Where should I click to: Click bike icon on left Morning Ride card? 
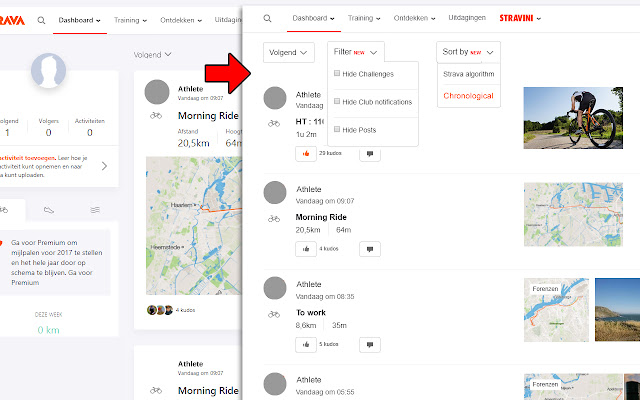(x=156, y=116)
